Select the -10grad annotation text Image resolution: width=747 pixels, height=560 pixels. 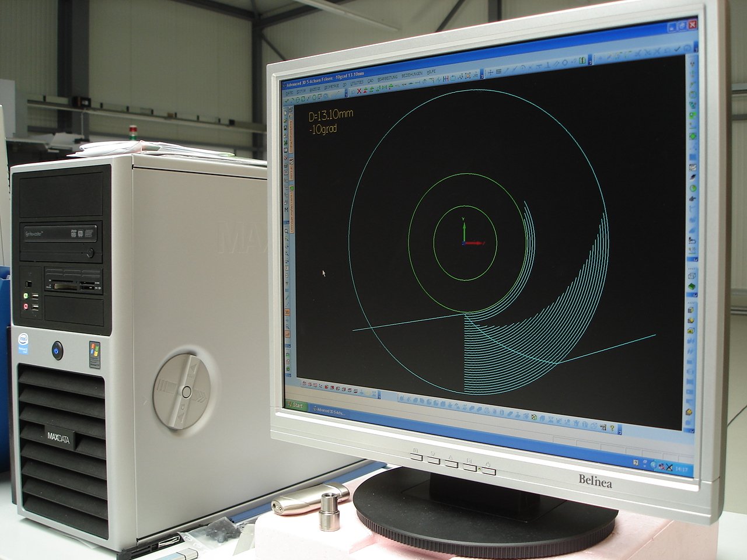coord(323,128)
